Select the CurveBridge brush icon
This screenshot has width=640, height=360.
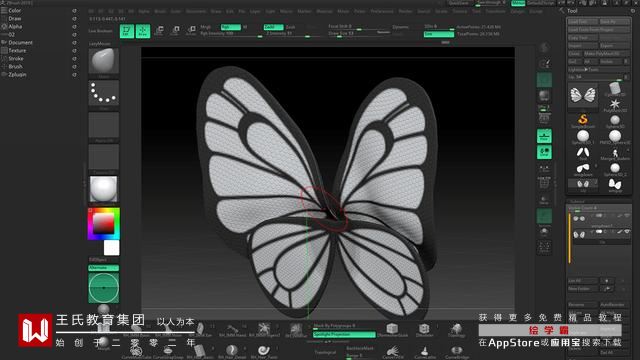[457, 351]
